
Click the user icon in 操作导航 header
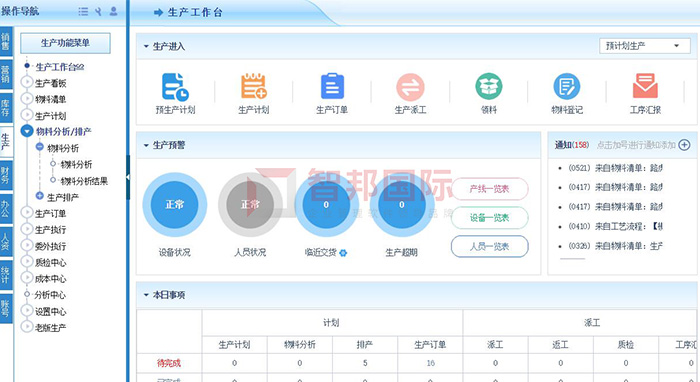(113, 11)
